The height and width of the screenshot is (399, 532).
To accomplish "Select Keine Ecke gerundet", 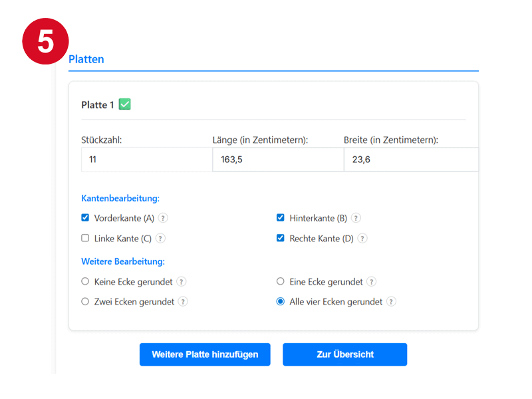I will coord(85,281).
